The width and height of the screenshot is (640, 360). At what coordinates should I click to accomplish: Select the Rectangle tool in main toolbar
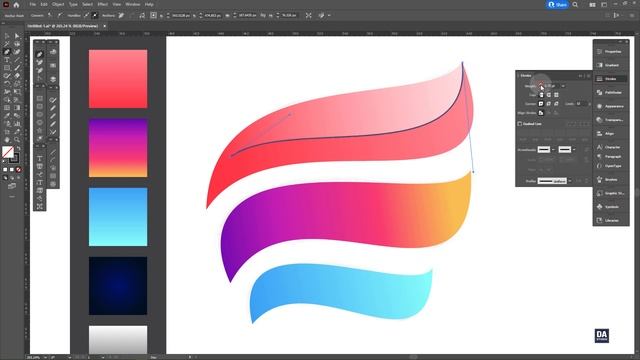(7, 68)
